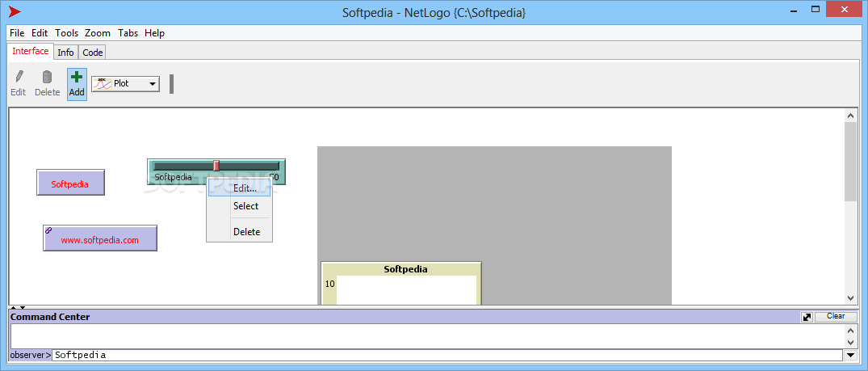Click the command input field containing Softpedia
This screenshot has width=868, height=371.
448,355
